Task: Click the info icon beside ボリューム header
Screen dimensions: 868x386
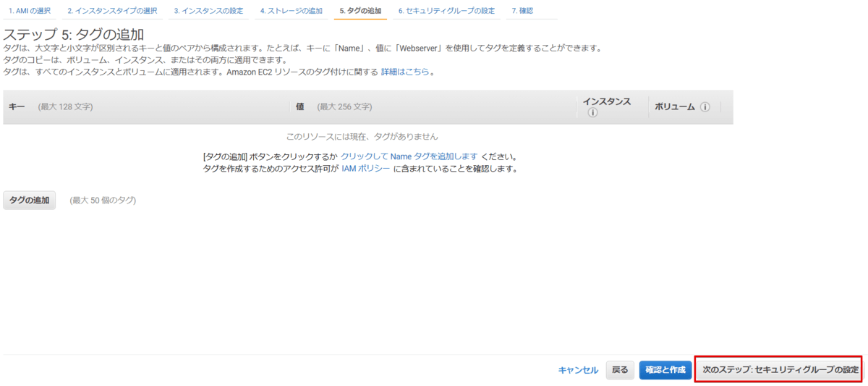Action: tap(705, 107)
